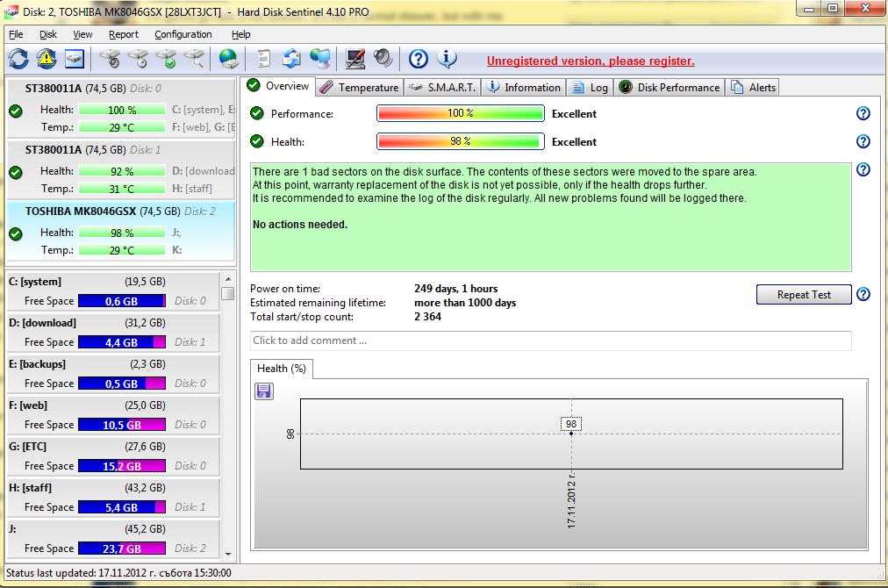The image size is (888, 588).
Task: Click the green check icon beside Performance label
Action: [257, 113]
